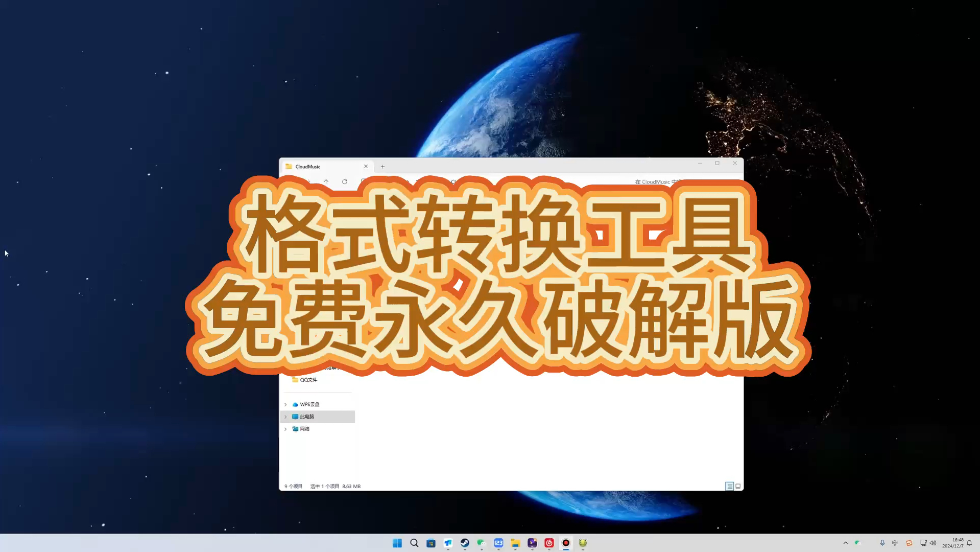Expand the 此电脑 tree item
The height and width of the screenshot is (552, 980).
(x=285, y=417)
